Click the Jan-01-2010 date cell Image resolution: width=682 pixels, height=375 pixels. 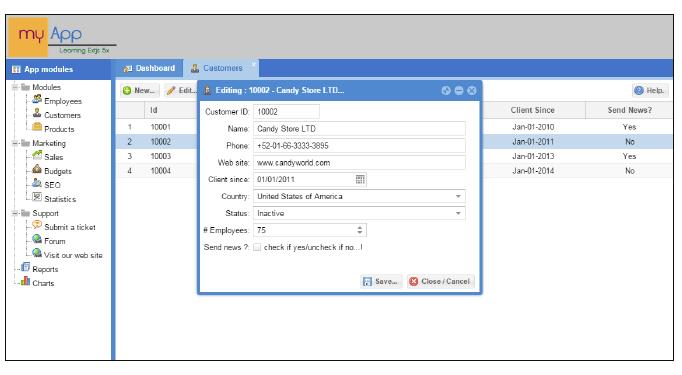coord(533,127)
